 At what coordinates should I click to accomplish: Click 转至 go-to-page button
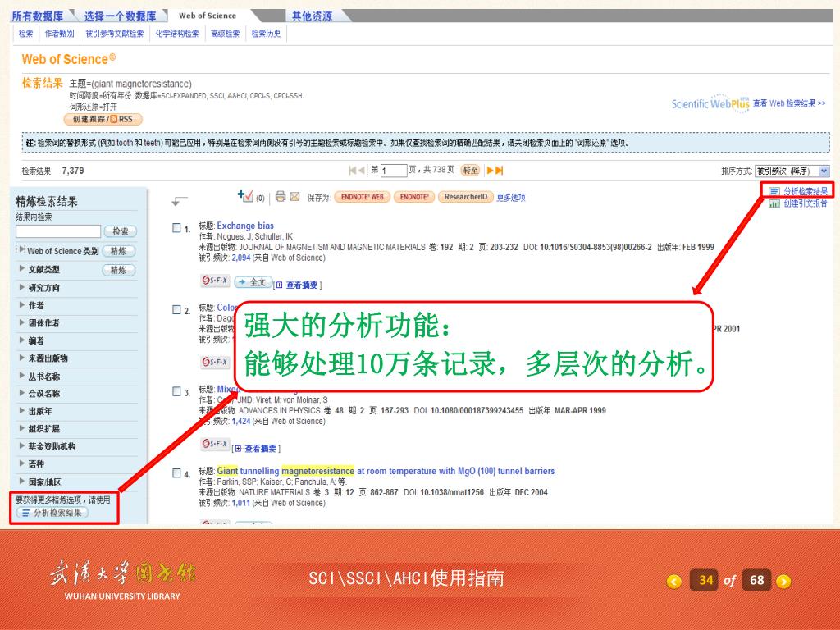point(470,171)
